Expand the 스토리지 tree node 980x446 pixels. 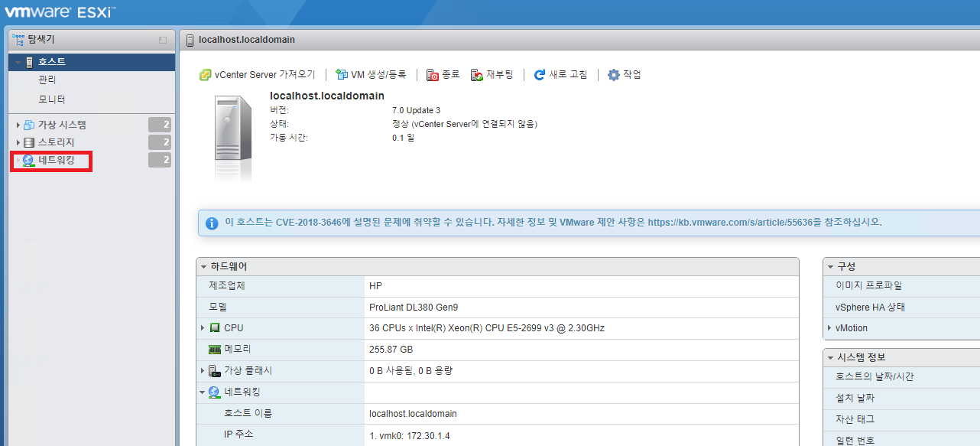(18, 142)
